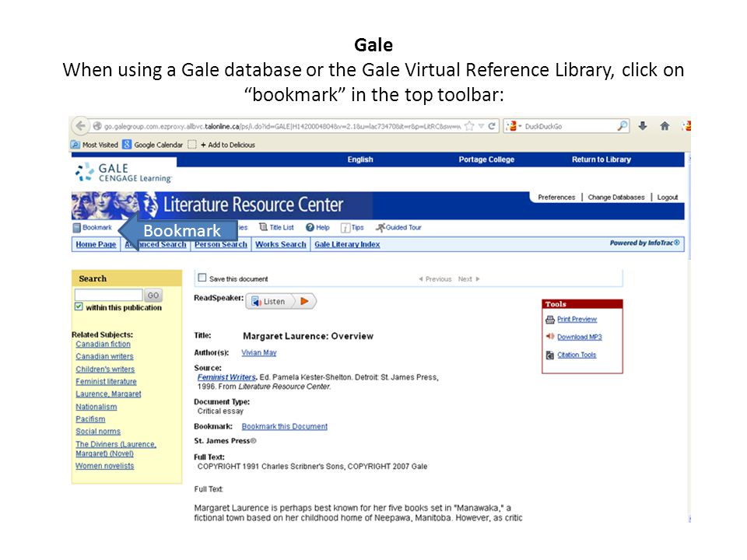Click Previous document arrow
Viewport: 747px width, 560px height.
coord(435,279)
